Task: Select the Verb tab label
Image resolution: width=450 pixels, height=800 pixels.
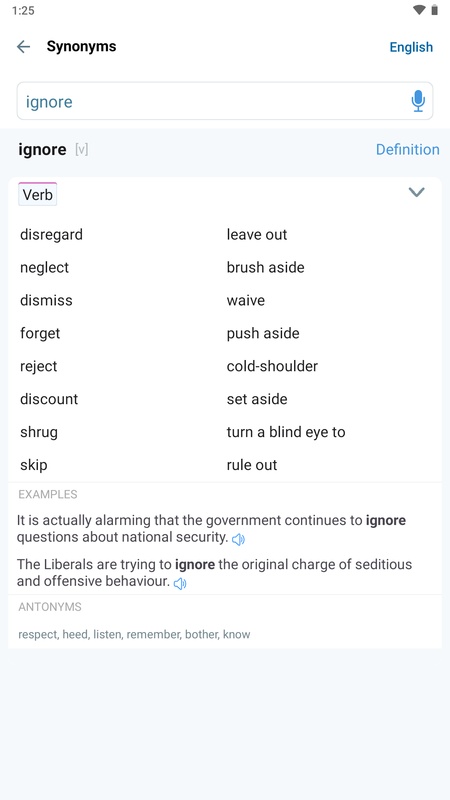Action: point(37,194)
